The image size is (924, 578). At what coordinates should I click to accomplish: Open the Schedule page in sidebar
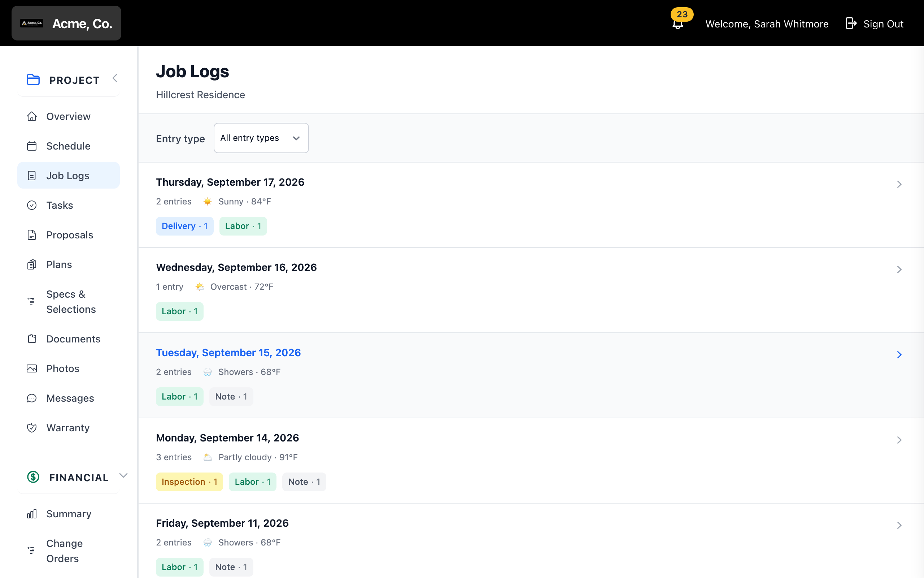[x=69, y=146]
